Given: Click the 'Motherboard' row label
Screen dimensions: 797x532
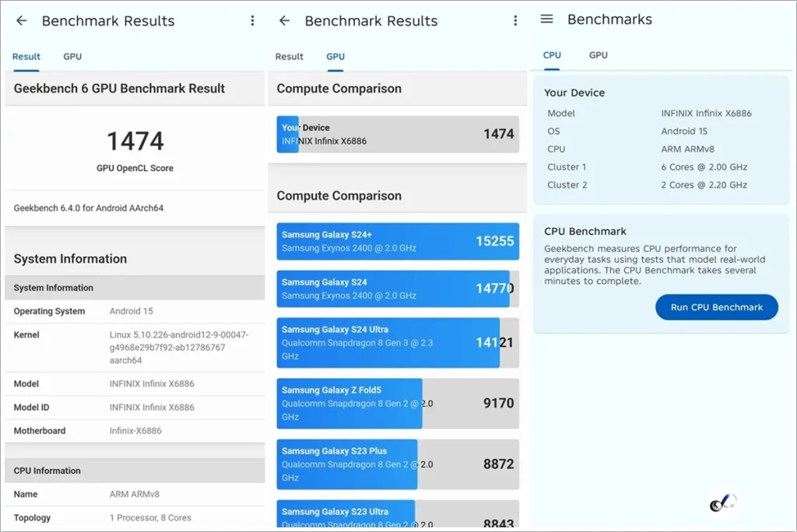Looking at the screenshot, I should [40, 430].
